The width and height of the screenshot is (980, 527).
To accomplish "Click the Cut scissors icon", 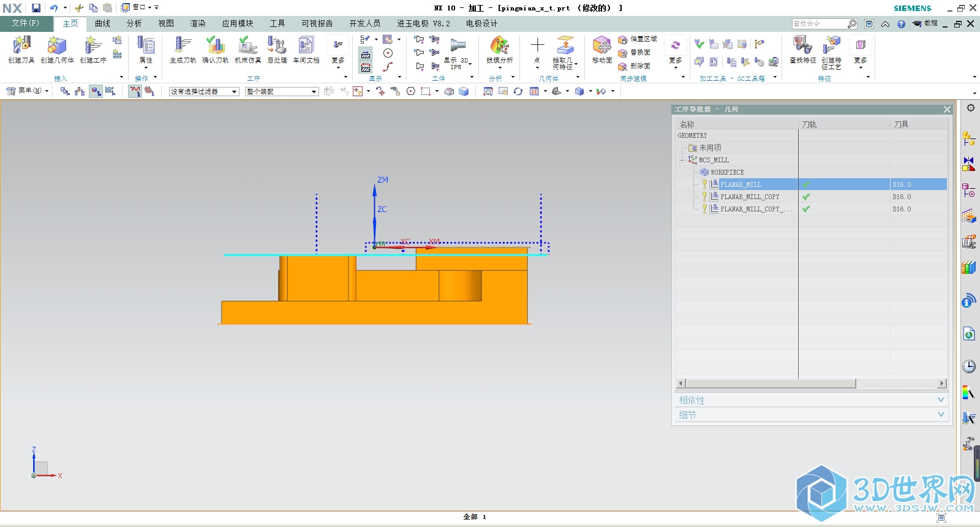I will point(79,8).
